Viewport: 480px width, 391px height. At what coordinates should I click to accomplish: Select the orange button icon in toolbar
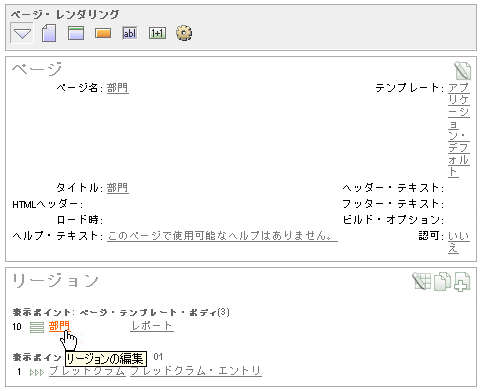(103, 33)
